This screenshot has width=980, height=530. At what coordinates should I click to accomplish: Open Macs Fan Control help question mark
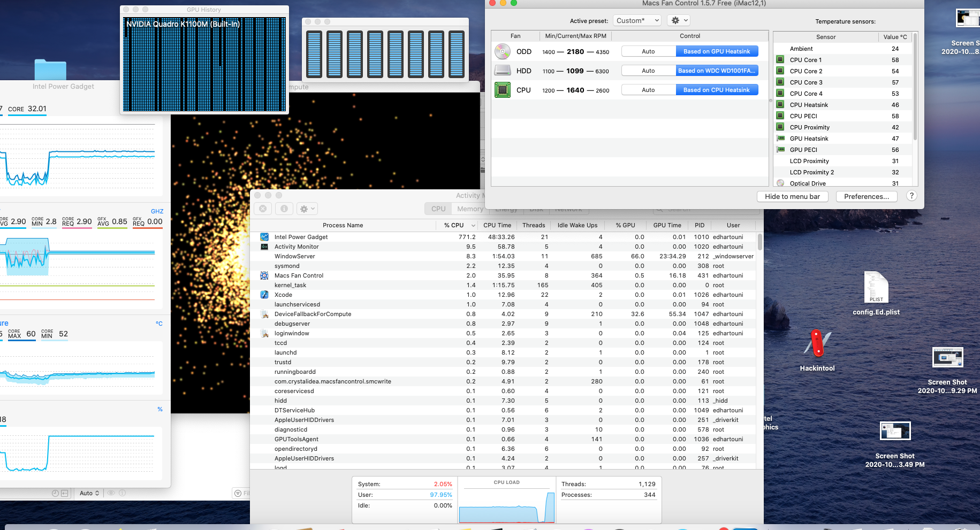pyautogui.click(x=911, y=196)
